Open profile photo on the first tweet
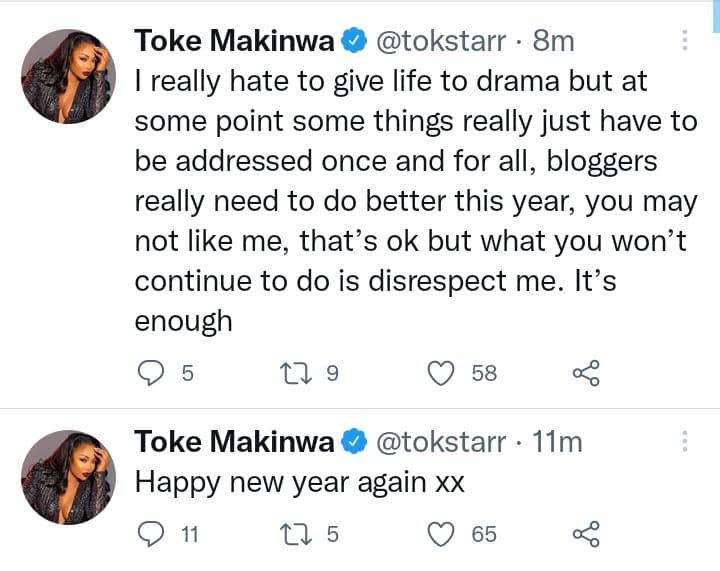 tap(68, 73)
